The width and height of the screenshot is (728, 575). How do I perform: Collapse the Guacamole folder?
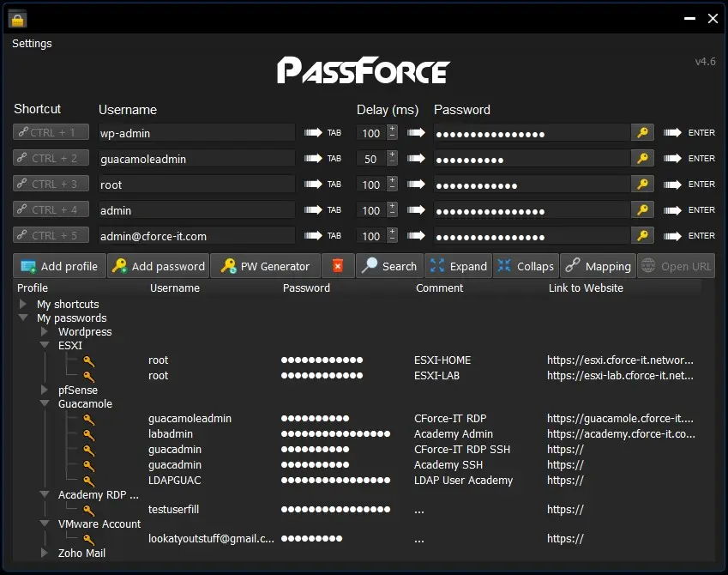pos(45,403)
